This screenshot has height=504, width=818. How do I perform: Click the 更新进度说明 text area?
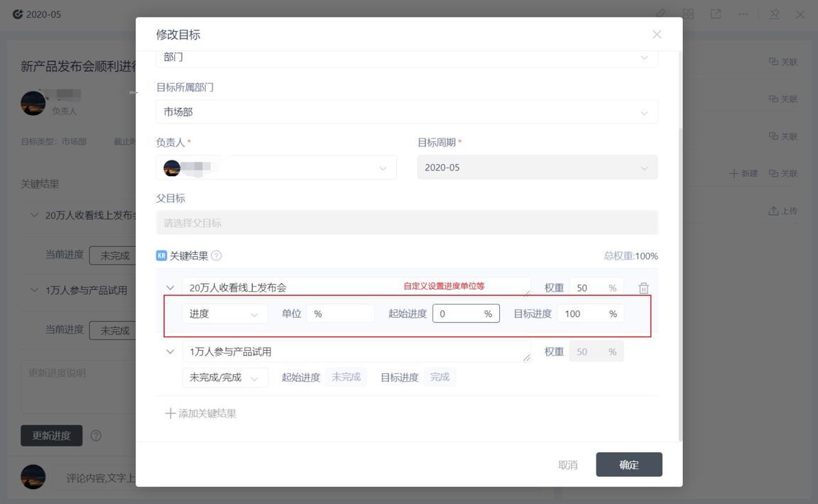click(78, 387)
